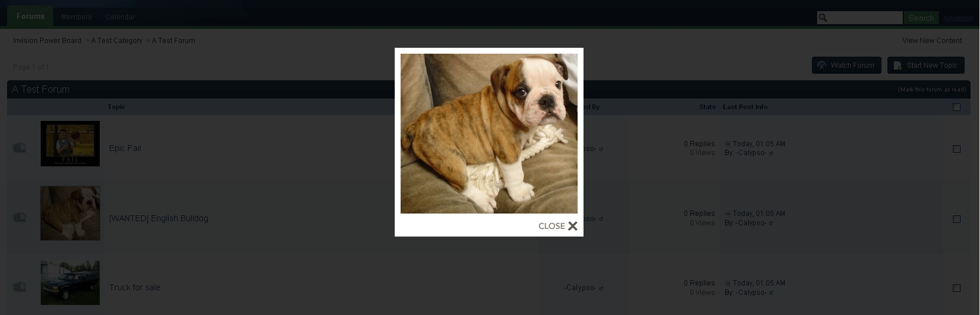980x315 pixels.
Task: Click the status icon beside English Bulldog topic
Action: (x=19, y=217)
